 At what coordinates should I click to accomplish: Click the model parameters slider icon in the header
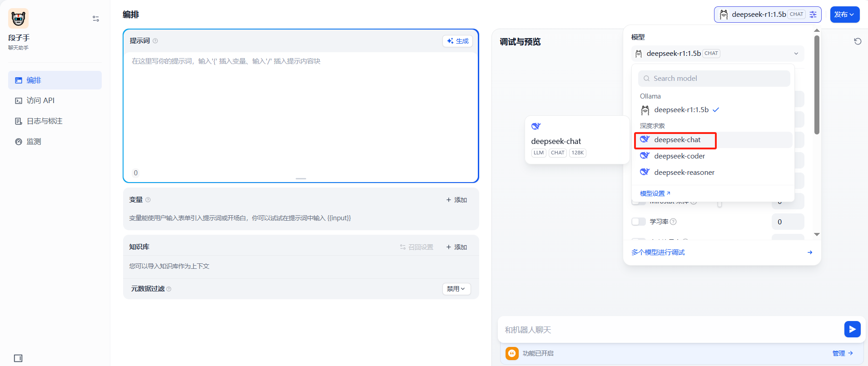point(813,15)
